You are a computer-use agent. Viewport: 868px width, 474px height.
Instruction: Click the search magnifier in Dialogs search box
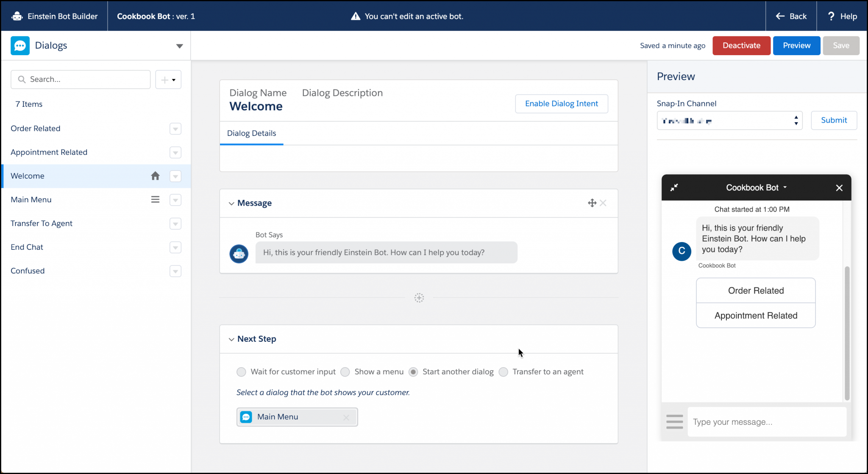[22, 79]
